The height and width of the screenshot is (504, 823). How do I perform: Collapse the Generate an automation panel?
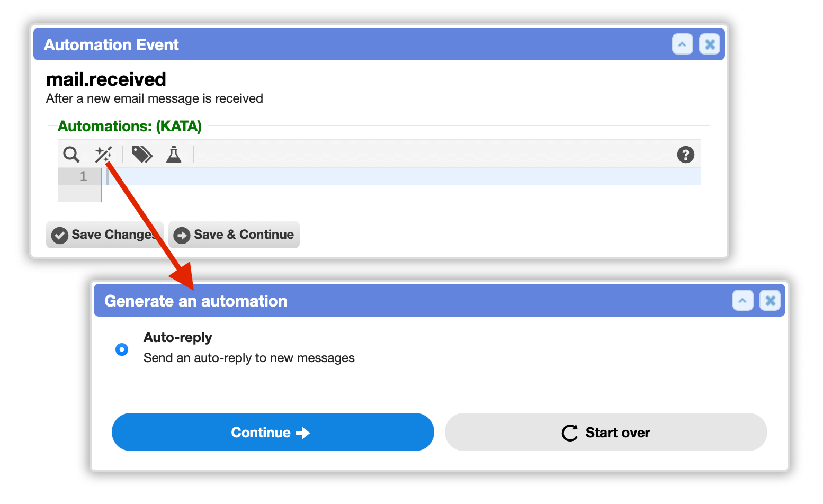[743, 301]
